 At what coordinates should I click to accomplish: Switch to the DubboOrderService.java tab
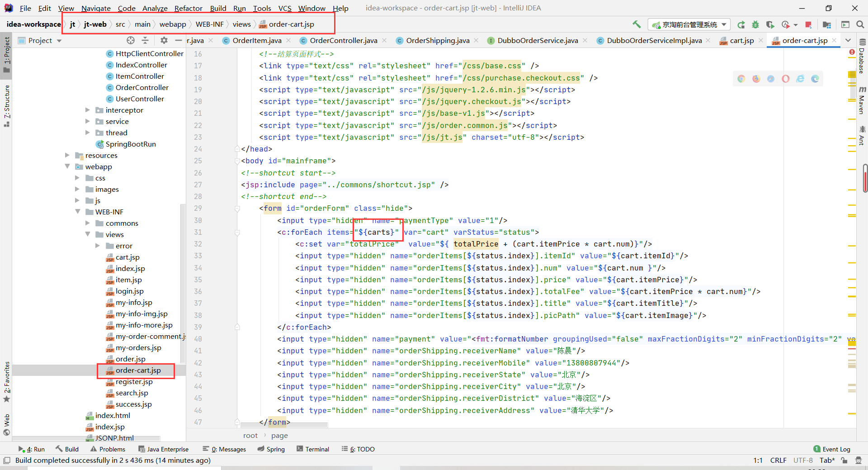coord(538,40)
